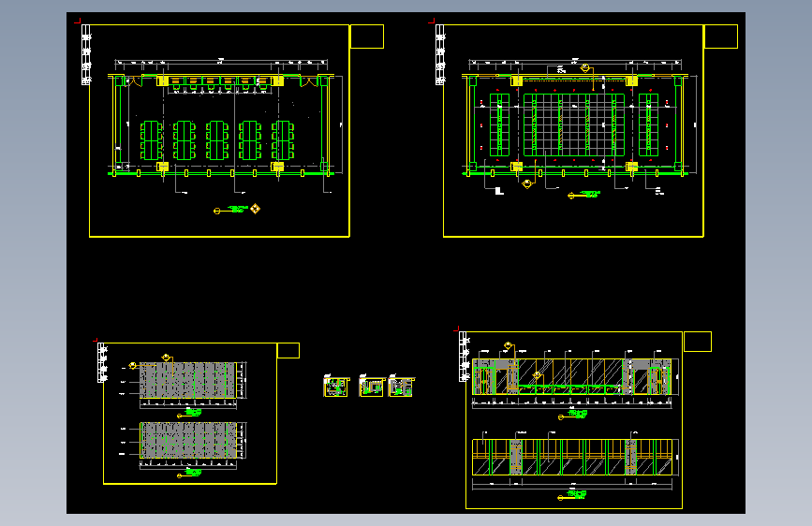
Task: Select the upper gray hatched elevation drawing
Action: tap(188, 380)
